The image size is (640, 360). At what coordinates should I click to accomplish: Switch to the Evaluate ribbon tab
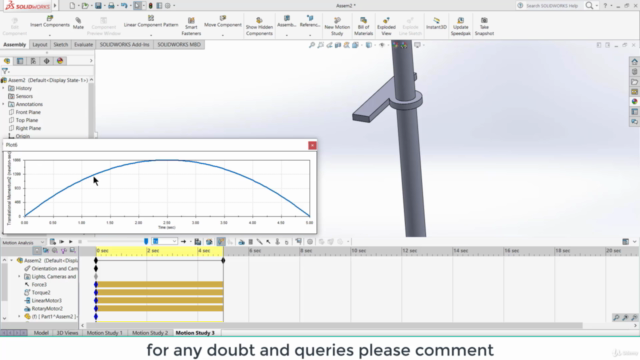tap(83, 44)
